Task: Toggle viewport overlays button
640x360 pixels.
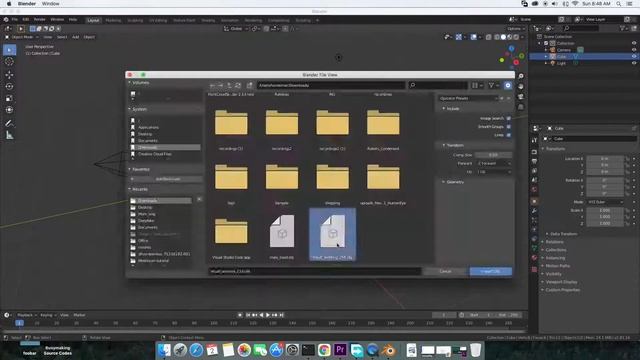Action: [473, 37]
